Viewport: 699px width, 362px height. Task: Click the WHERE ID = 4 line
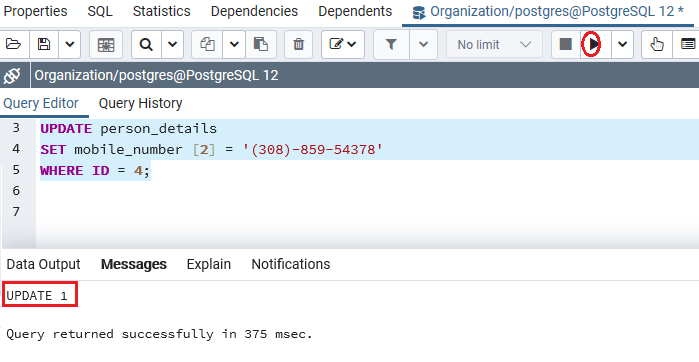[x=95, y=171]
